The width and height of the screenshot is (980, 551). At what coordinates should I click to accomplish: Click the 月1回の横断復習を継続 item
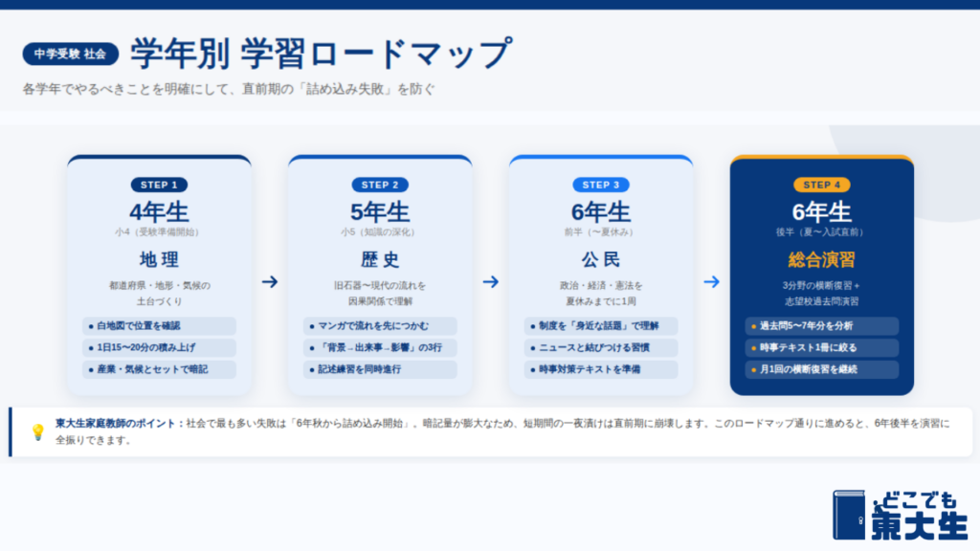822,369
